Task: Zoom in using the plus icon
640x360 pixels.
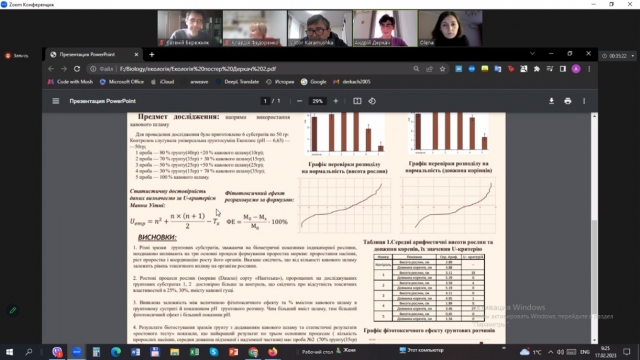Action: (336, 101)
